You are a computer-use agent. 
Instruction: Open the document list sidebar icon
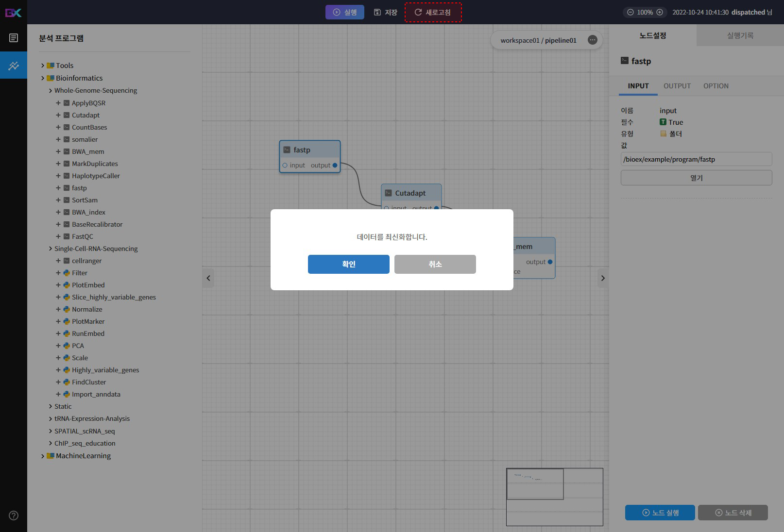14,38
